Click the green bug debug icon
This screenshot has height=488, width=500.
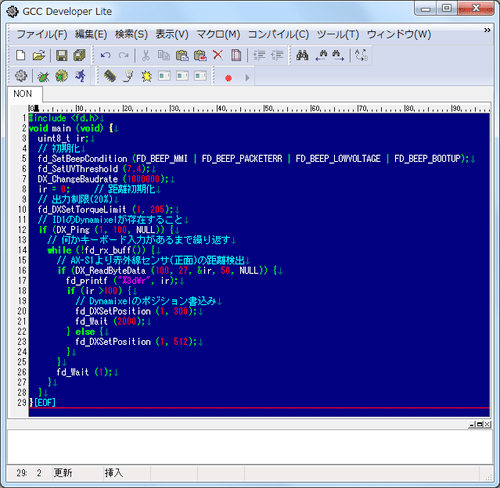pos(43,77)
